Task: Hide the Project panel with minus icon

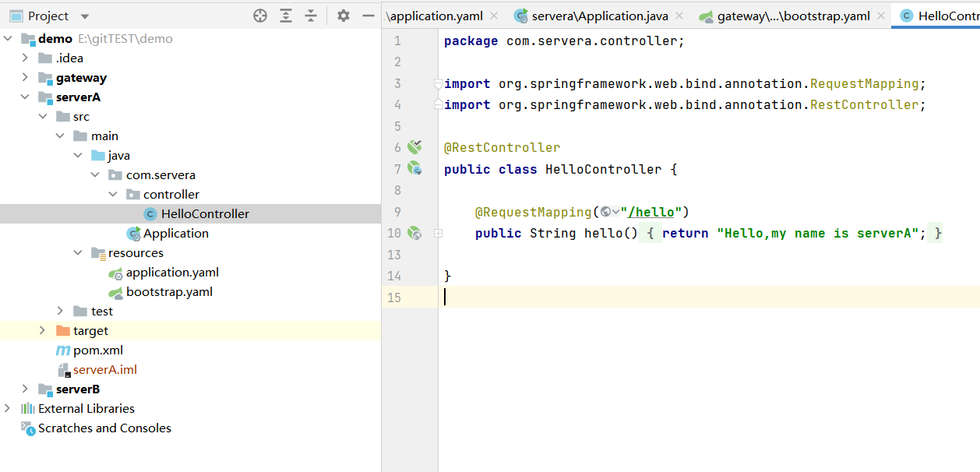Action: click(368, 16)
